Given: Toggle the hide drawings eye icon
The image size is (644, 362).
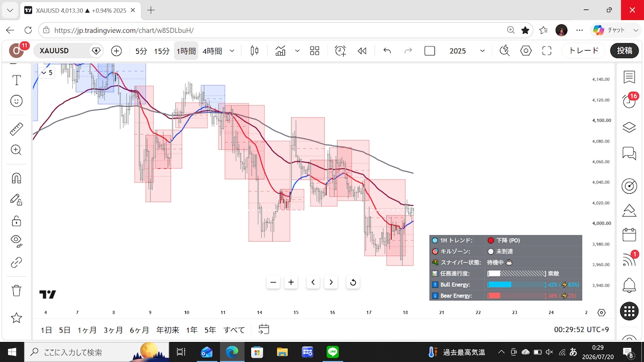Looking at the screenshot, I should [x=16, y=240].
